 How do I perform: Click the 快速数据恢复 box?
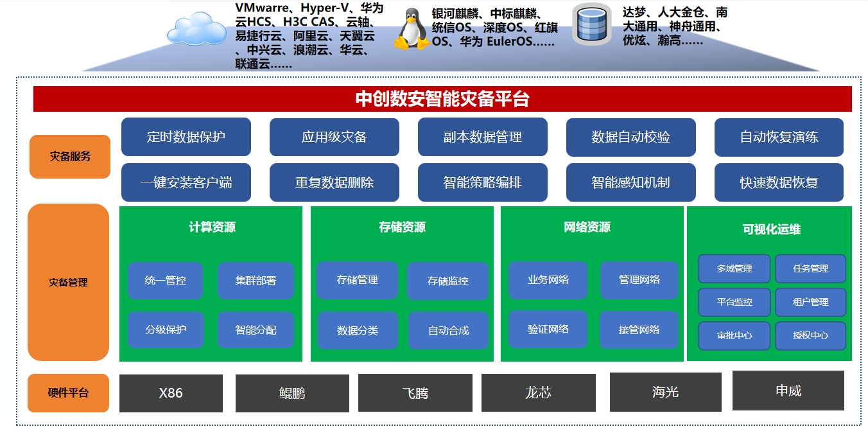pyautogui.click(x=779, y=182)
